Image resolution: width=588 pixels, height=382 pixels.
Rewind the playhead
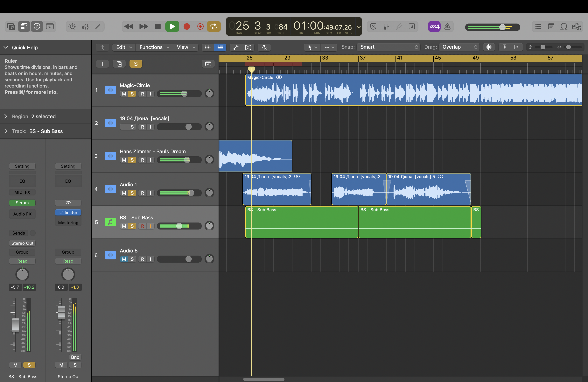(129, 26)
